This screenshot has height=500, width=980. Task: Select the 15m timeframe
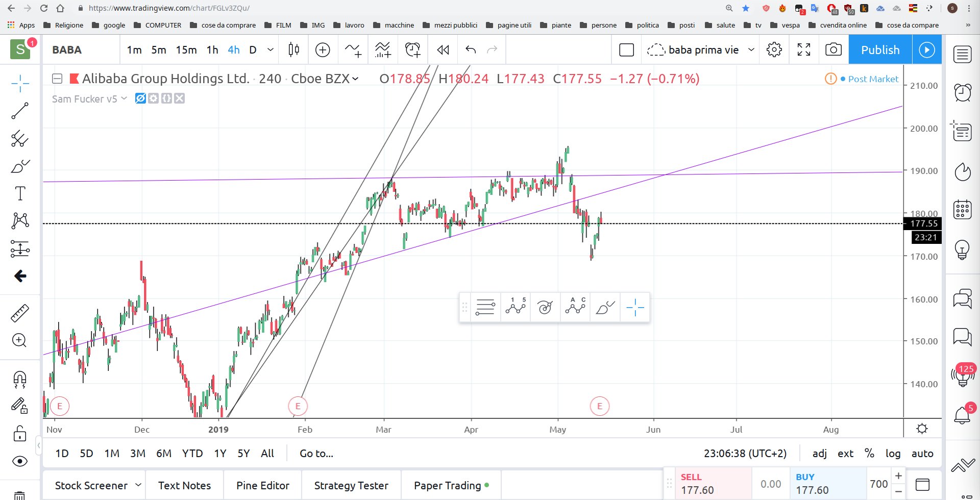coord(186,49)
